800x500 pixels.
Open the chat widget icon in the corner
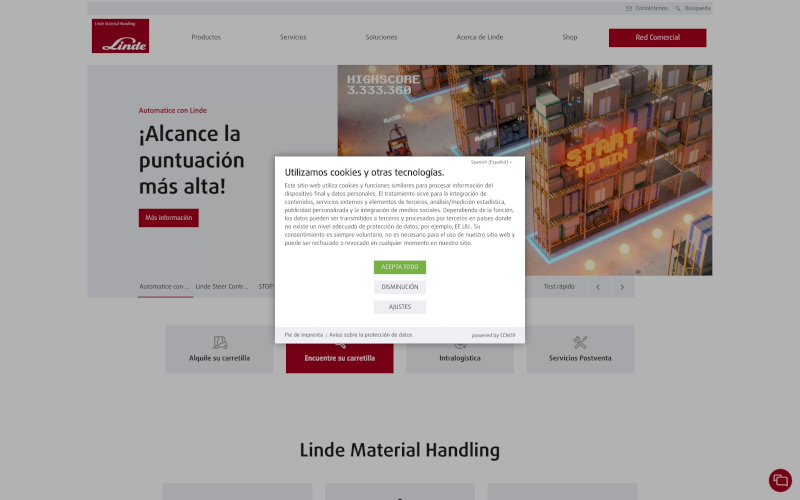coord(780,480)
